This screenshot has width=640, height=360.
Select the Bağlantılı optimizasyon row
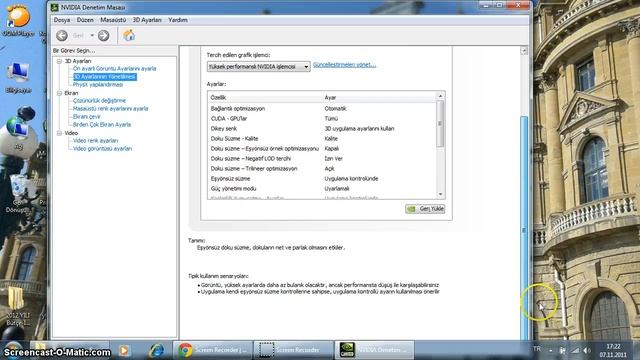[x=322, y=109]
